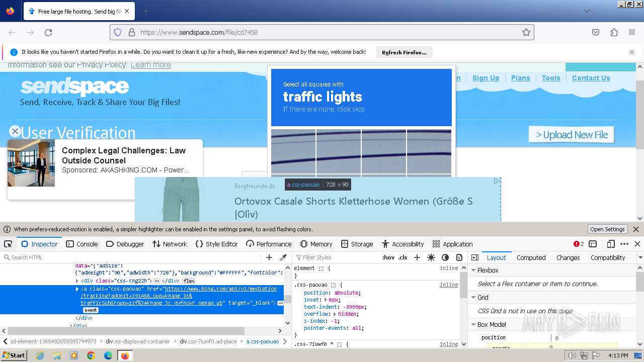Open the Network tab
Viewport: 644px width, 362px height.
point(170,244)
